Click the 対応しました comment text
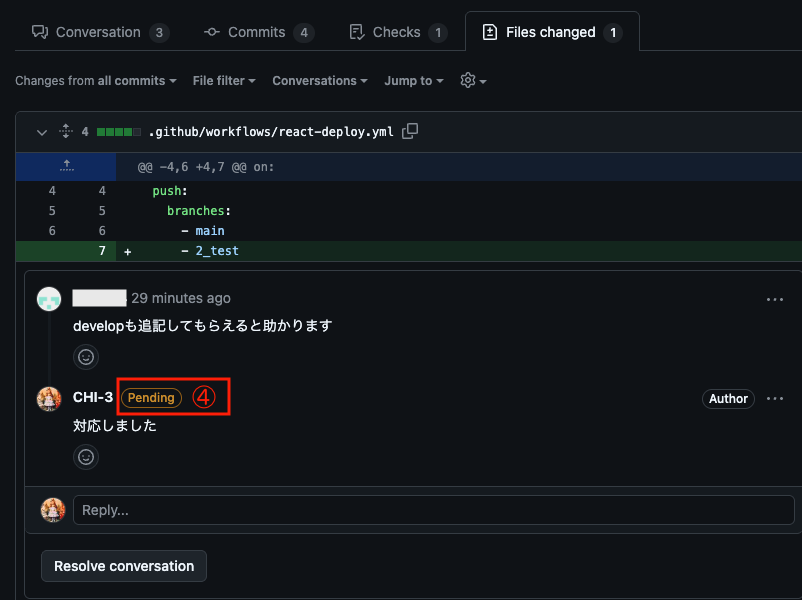 [115, 426]
